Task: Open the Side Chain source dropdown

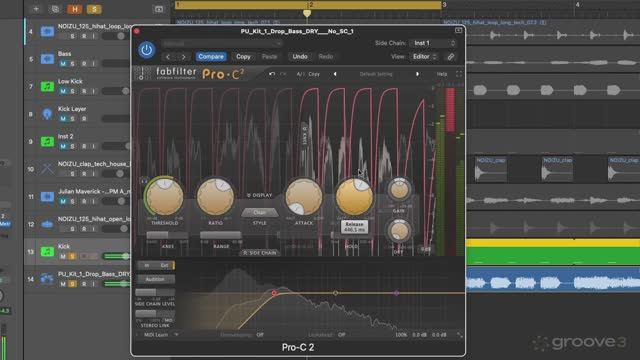Action: coord(433,43)
